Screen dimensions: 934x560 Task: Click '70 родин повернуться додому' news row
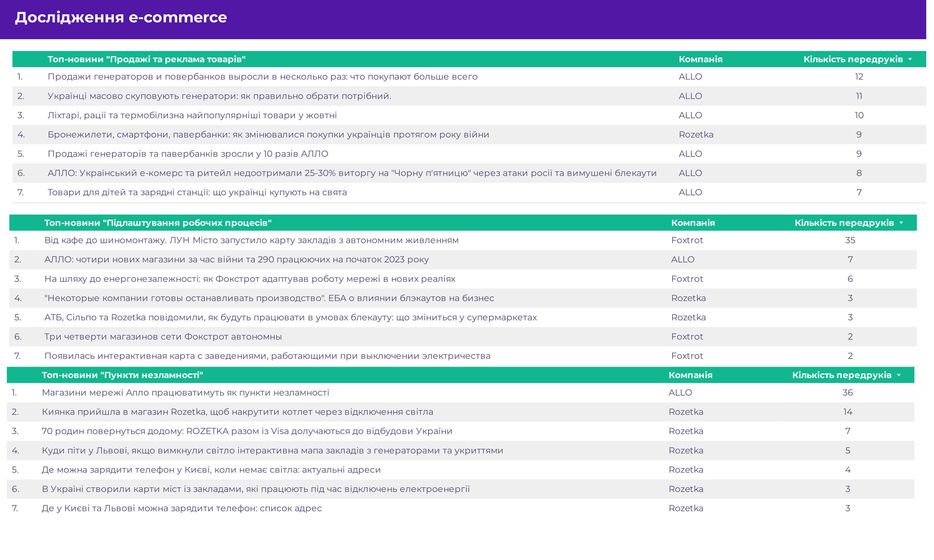(246, 431)
